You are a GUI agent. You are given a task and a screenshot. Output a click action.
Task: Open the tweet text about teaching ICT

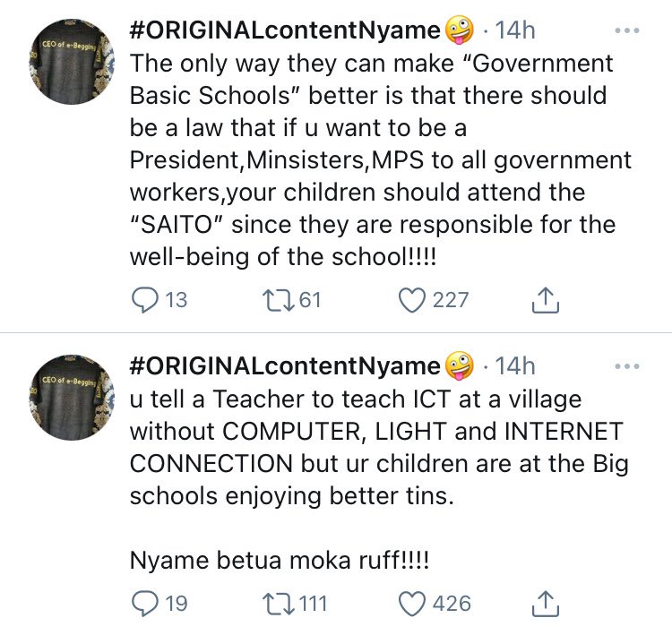pos(376,447)
